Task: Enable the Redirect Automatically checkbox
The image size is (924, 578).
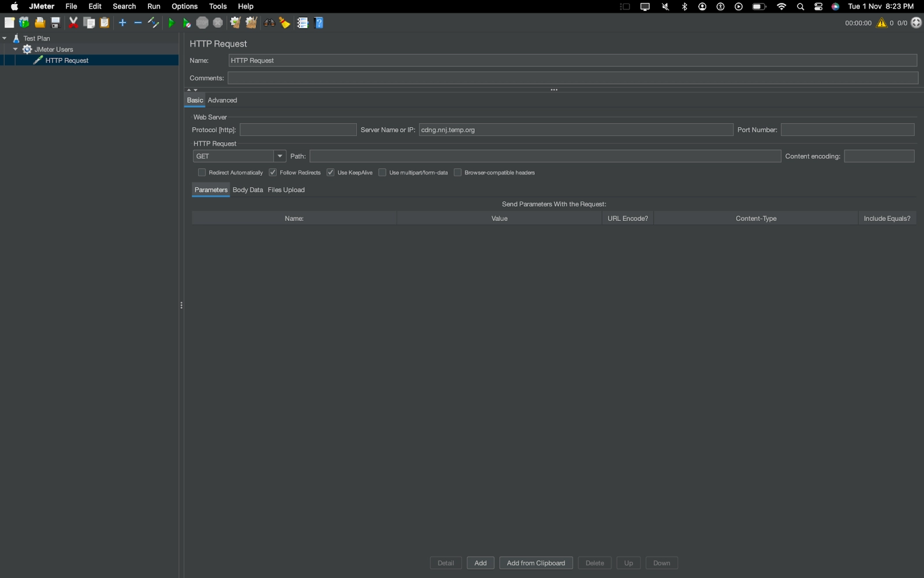Action: tap(202, 172)
